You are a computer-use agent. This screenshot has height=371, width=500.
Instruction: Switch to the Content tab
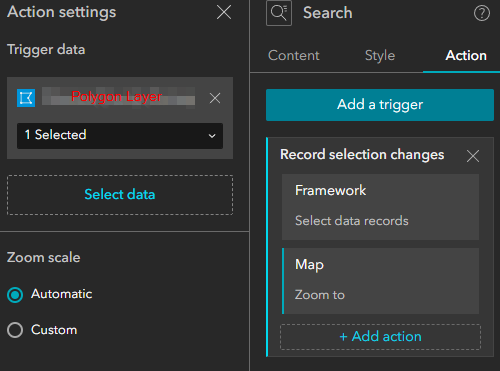294,56
